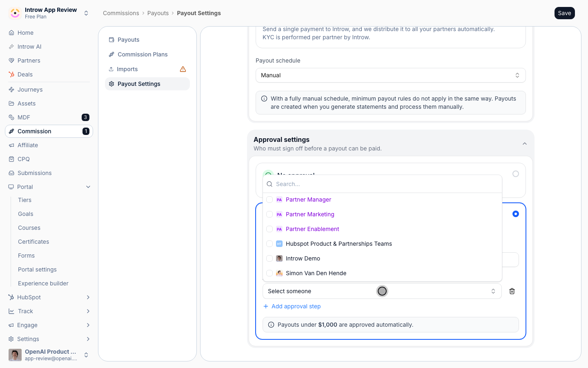Click the Add approval step link
Image resolution: width=588 pixels, height=368 pixels.
(x=292, y=306)
